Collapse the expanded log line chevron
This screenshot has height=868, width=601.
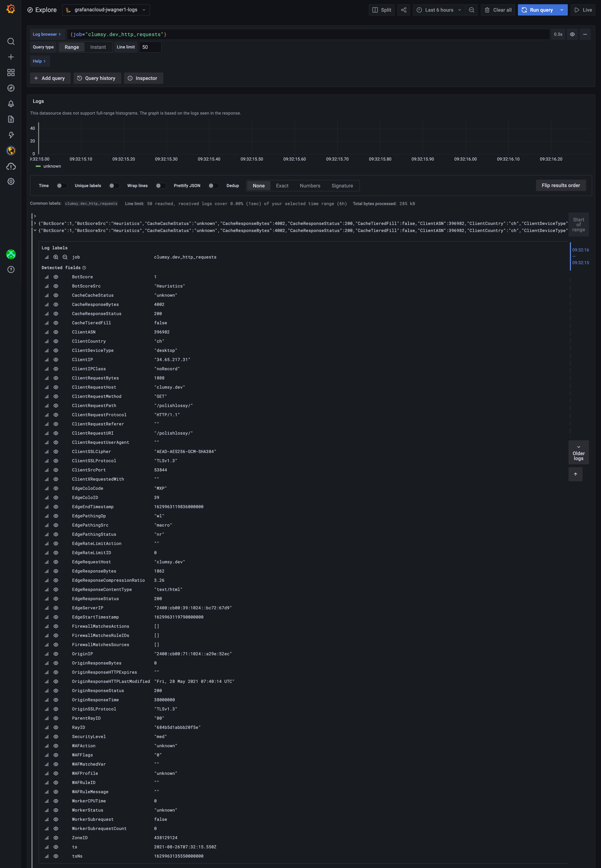coord(35,230)
